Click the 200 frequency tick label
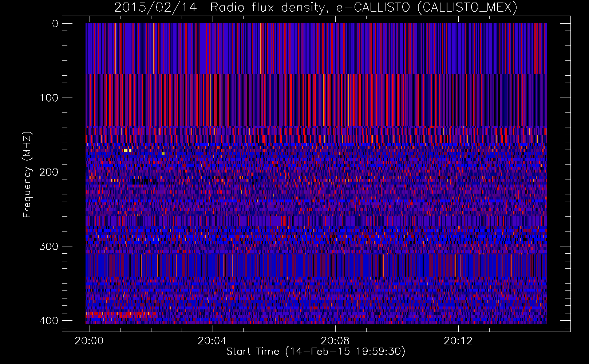 [48, 172]
